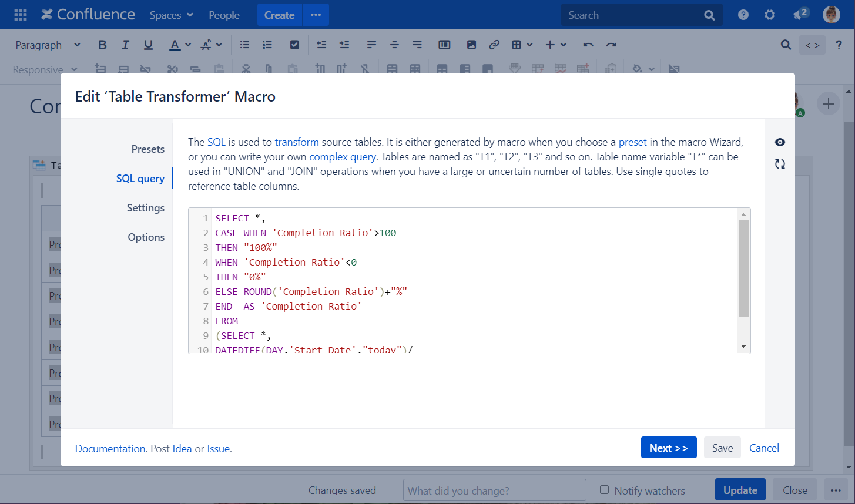This screenshot has height=504, width=855.
Task: Click scroll-down arrow of SQL editor
Action: [743, 347]
